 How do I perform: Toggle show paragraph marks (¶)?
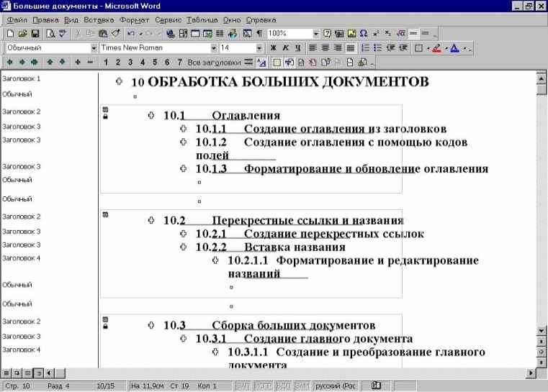coord(259,34)
